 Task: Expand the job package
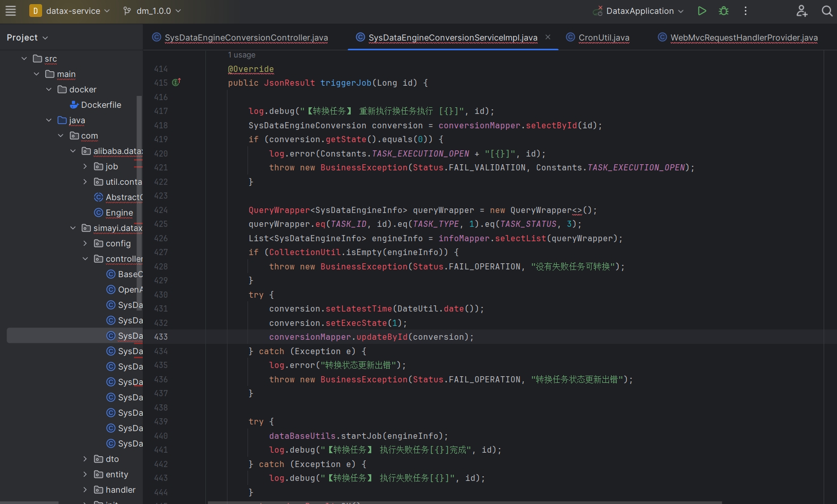[85, 166]
